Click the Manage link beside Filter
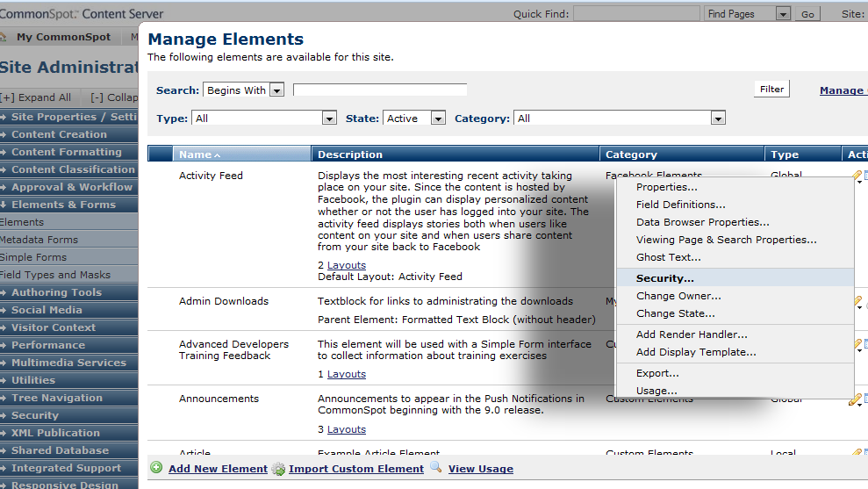 [x=843, y=90]
